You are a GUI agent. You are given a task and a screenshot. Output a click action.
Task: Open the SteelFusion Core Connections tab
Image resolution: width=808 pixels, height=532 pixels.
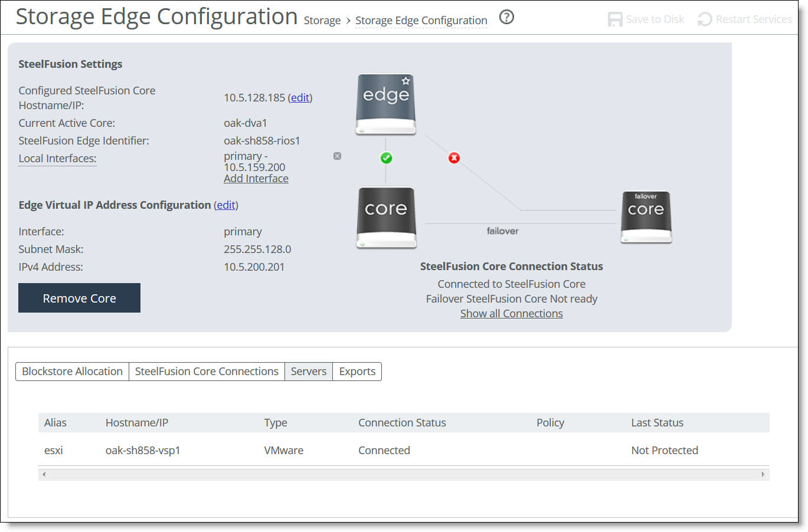(207, 371)
